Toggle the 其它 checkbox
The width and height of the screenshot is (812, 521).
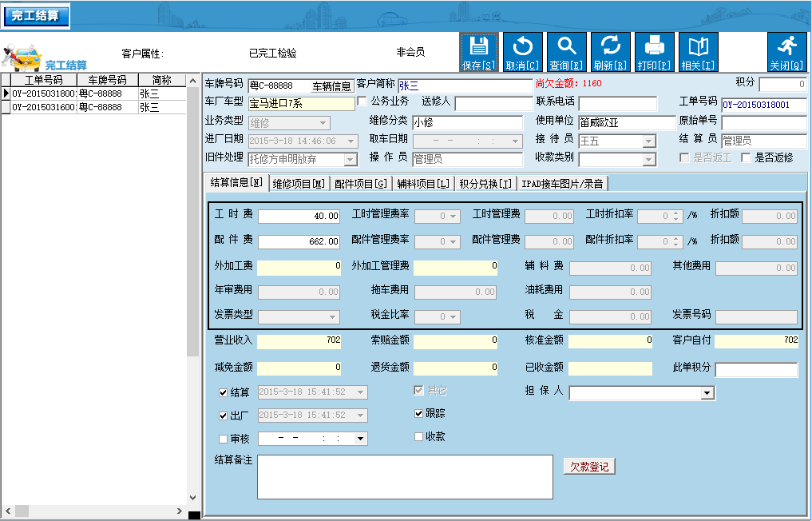419,391
